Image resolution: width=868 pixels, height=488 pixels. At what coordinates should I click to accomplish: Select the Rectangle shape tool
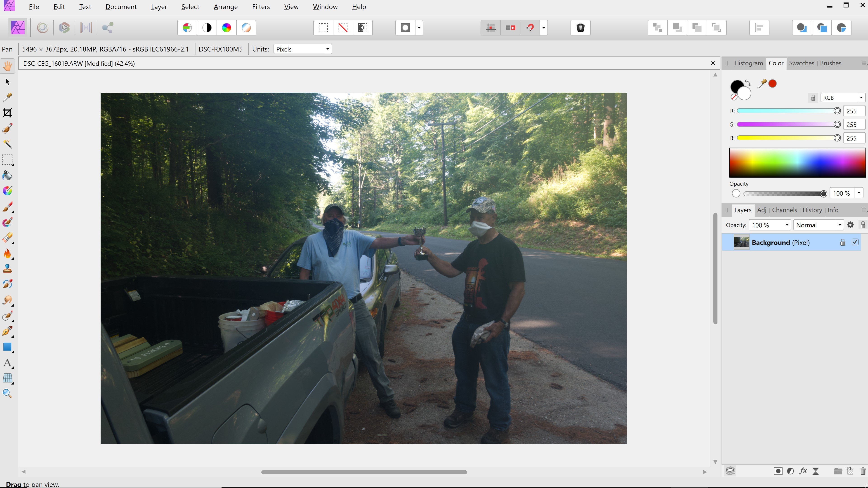[x=7, y=347]
